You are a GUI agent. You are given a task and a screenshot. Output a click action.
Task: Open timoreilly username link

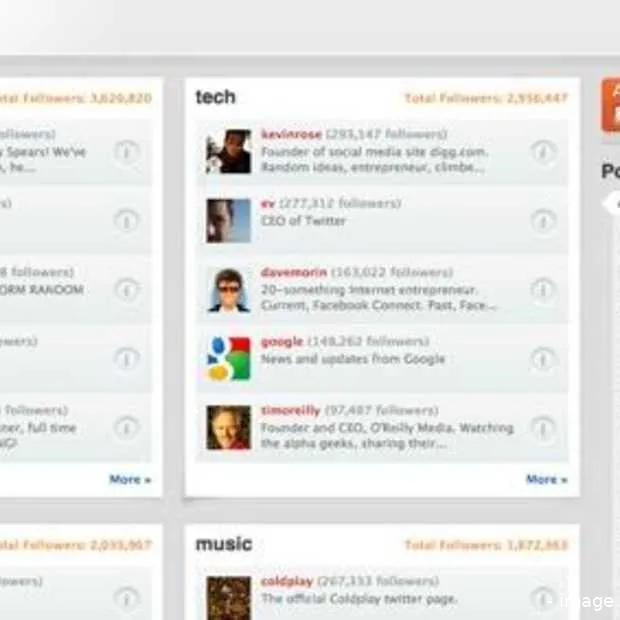[x=291, y=410]
